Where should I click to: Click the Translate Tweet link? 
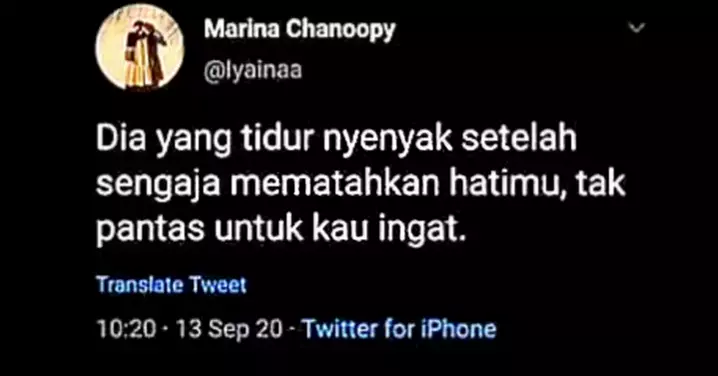click(171, 285)
